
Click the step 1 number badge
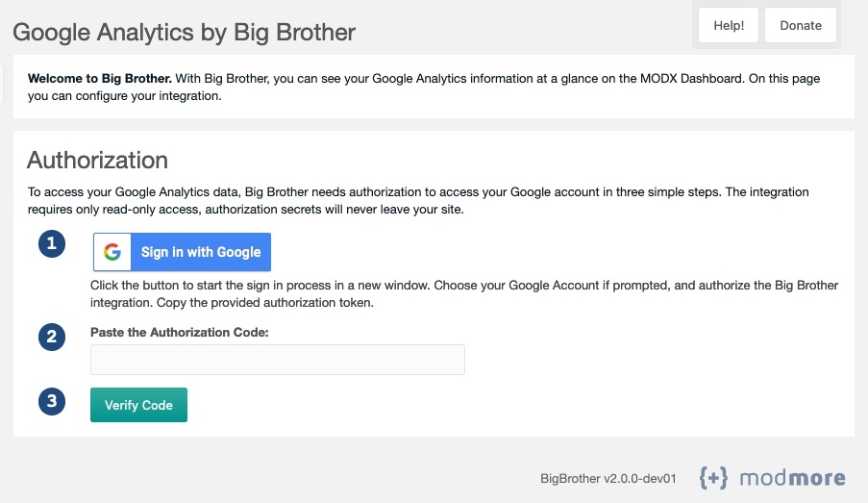52,243
